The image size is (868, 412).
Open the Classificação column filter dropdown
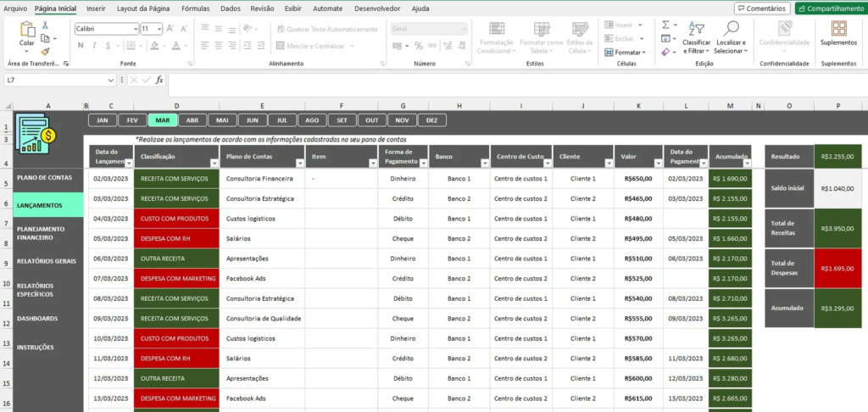coord(213,162)
